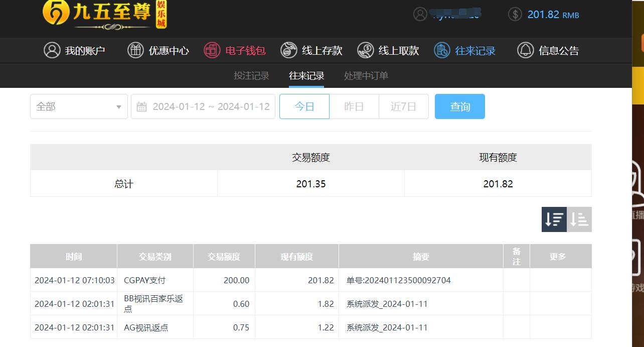Viewport: 644px width, 347px height.
Task: Open 线上存款 menu item
Action: pyautogui.click(x=311, y=50)
